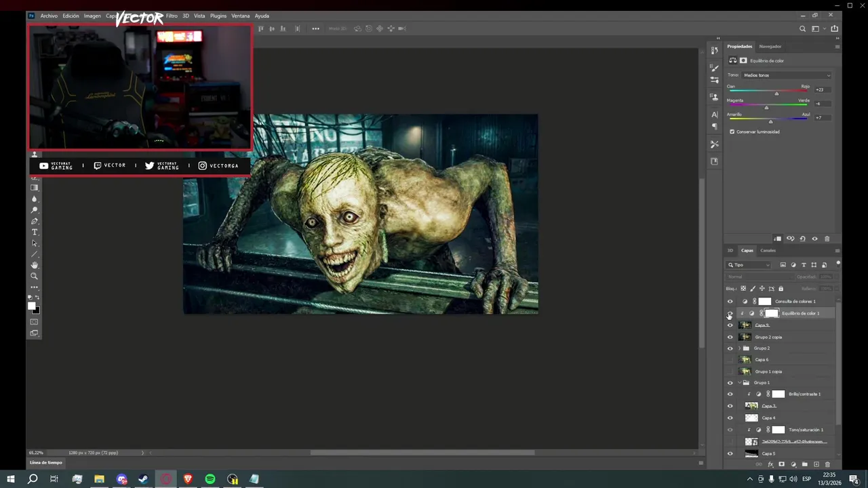Viewport: 868px width, 488px height.
Task: Change the screen mode icon
Action: click(x=35, y=333)
